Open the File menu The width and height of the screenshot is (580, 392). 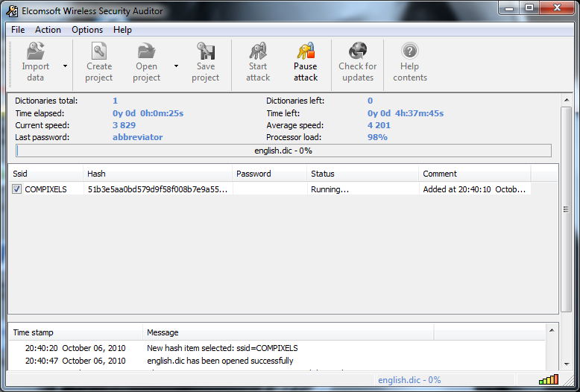(18, 30)
